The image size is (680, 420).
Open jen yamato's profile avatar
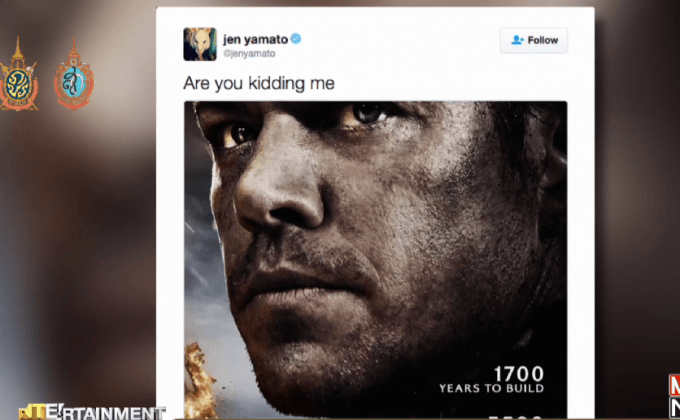[x=200, y=44]
